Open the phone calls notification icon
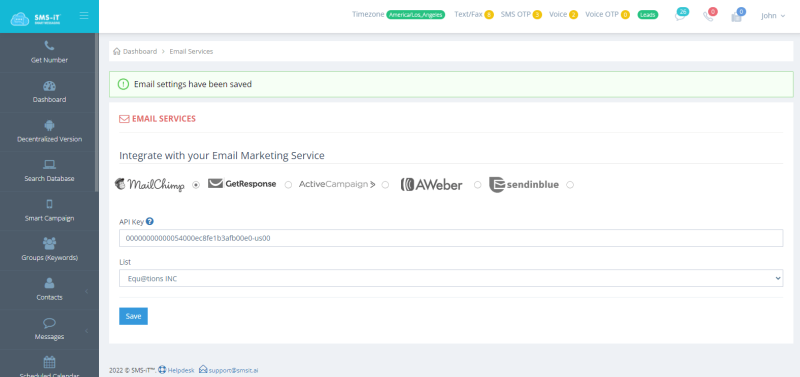Image resolution: width=800 pixels, height=377 pixels. tap(708, 16)
